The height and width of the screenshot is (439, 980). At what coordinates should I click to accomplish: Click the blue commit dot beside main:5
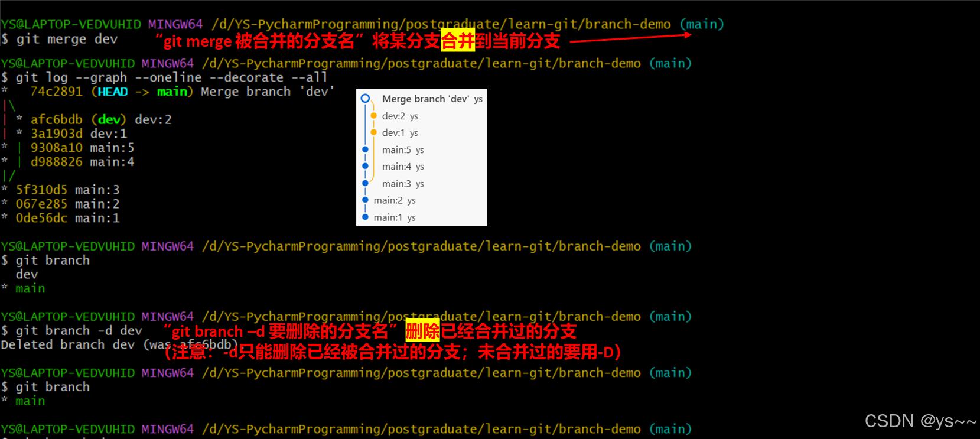(365, 149)
